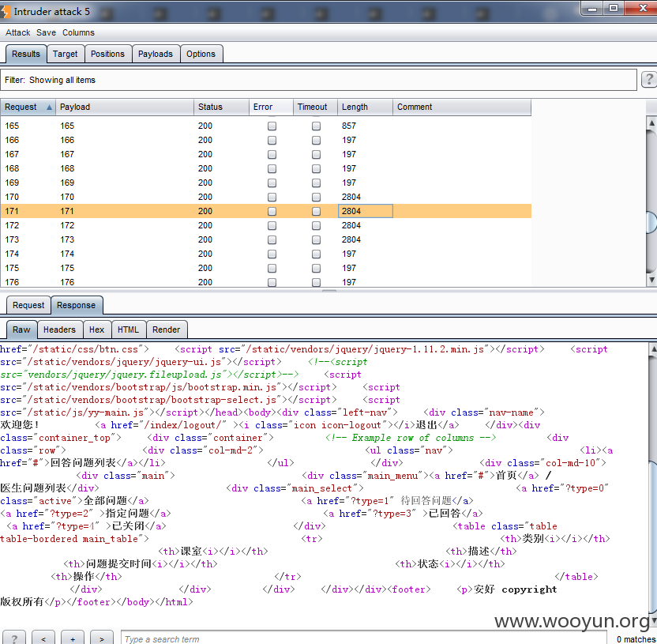Show the Headers response view
Image resolution: width=657 pixels, height=644 pixels.
(59, 330)
